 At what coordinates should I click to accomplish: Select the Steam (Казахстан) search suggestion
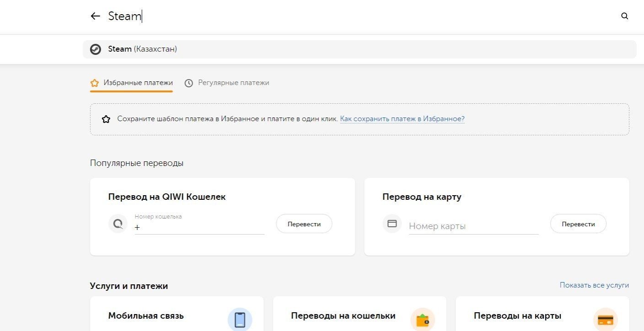[360, 49]
